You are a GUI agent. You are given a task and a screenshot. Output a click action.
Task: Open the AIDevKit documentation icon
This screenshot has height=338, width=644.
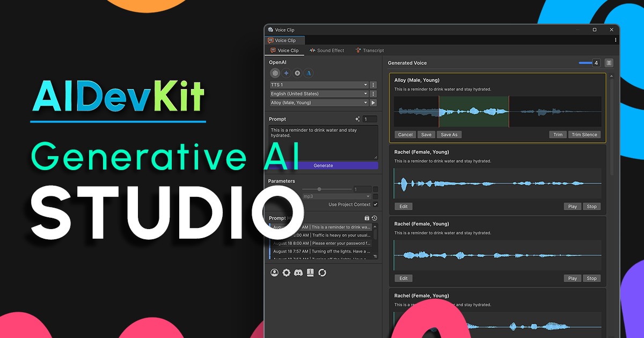pyautogui.click(x=310, y=273)
